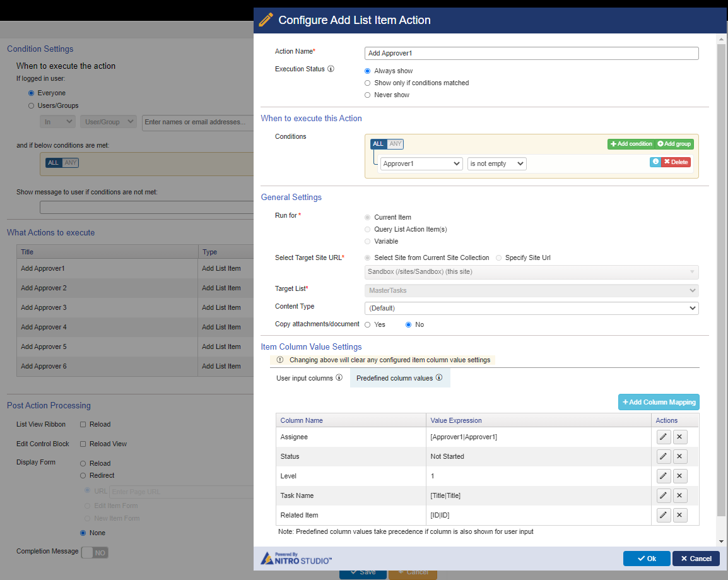
Task: Select Display Form Redirect radio
Action: click(83, 475)
